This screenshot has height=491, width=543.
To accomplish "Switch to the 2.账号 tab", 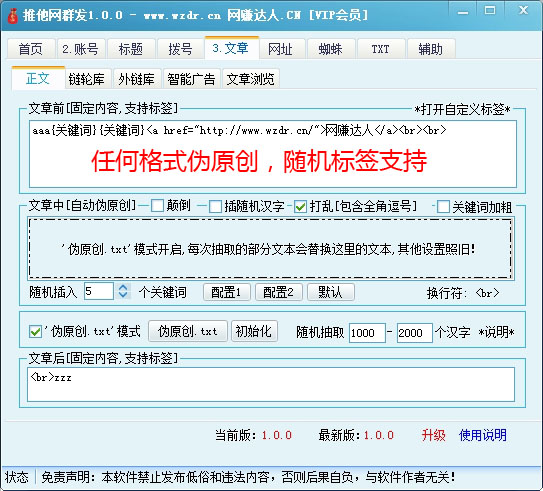I will [80, 49].
